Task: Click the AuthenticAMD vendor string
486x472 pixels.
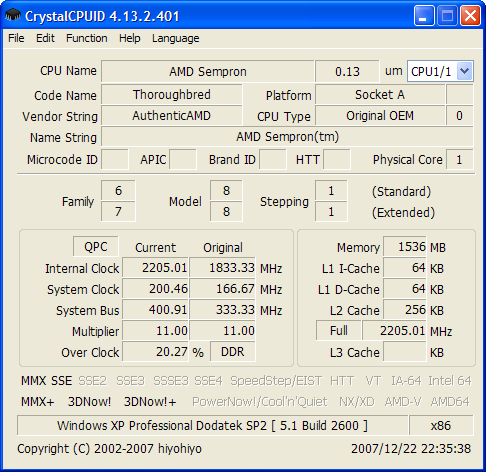Action: tap(172, 116)
